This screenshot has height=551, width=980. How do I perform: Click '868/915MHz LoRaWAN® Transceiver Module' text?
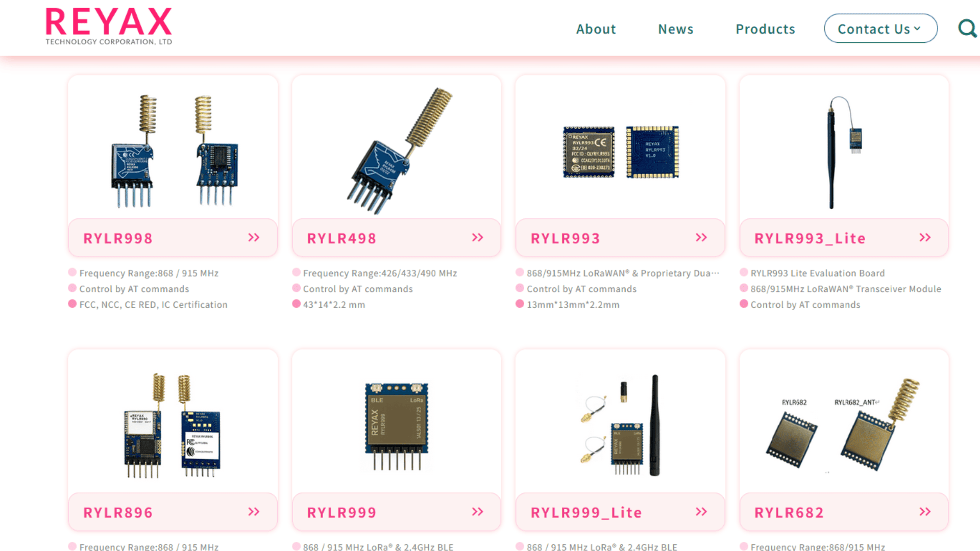coord(845,289)
